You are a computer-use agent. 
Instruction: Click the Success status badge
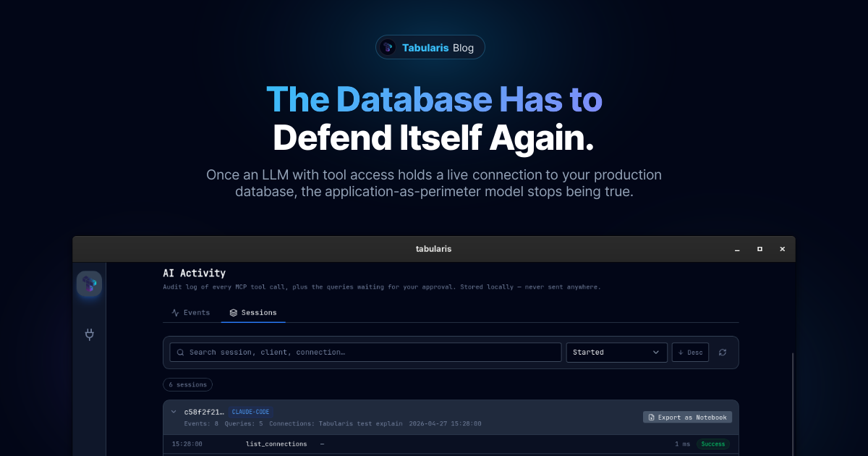(713, 444)
